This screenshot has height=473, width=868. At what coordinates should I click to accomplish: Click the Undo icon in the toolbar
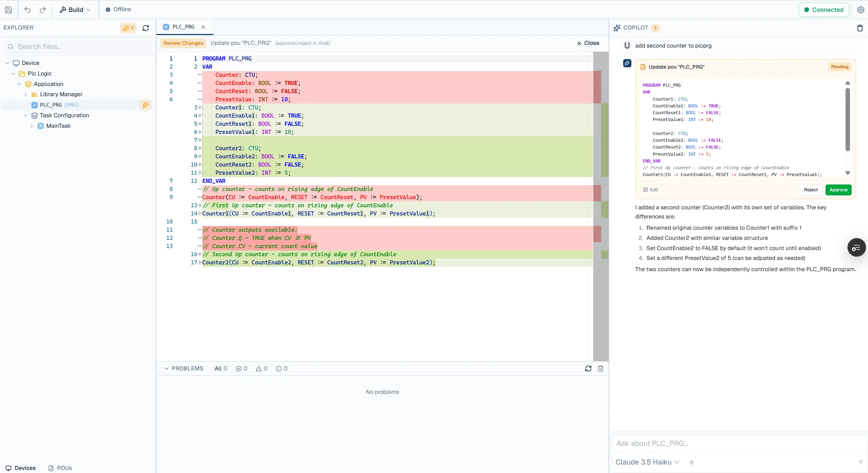tap(28, 10)
